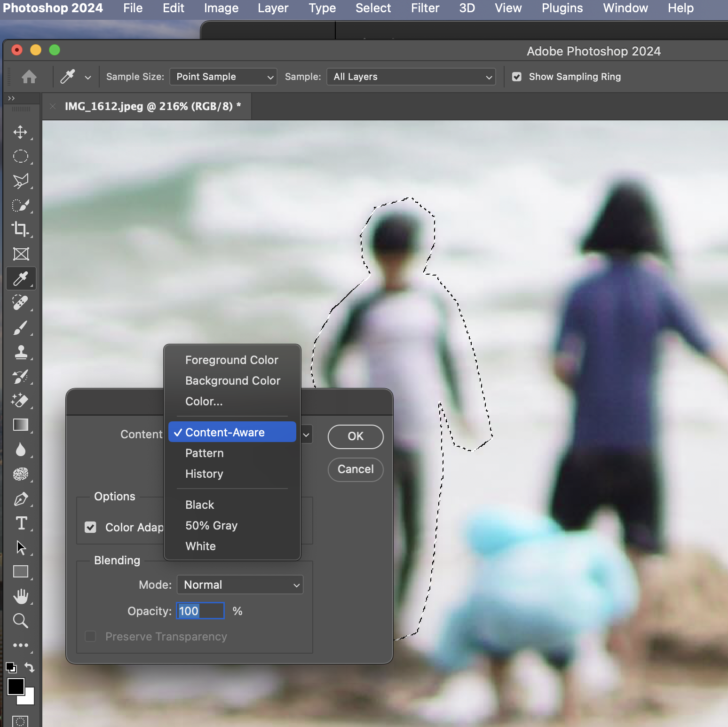
Task: Click the Opacity value field
Action: click(200, 611)
